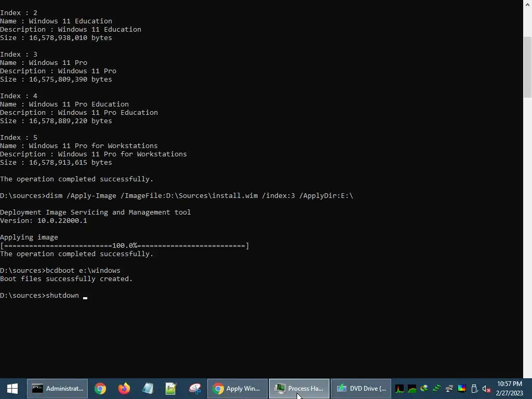Open the Windows Start menu
The width and height of the screenshot is (532, 399).
coord(12,389)
